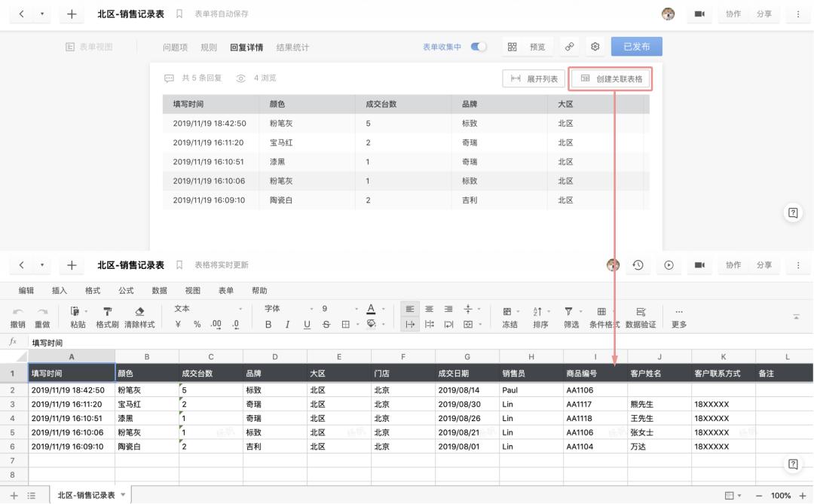The width and height of the screenshot is (814, 504).
Task: Start a video meeting from the camera icon
Action: click(698, 264)
